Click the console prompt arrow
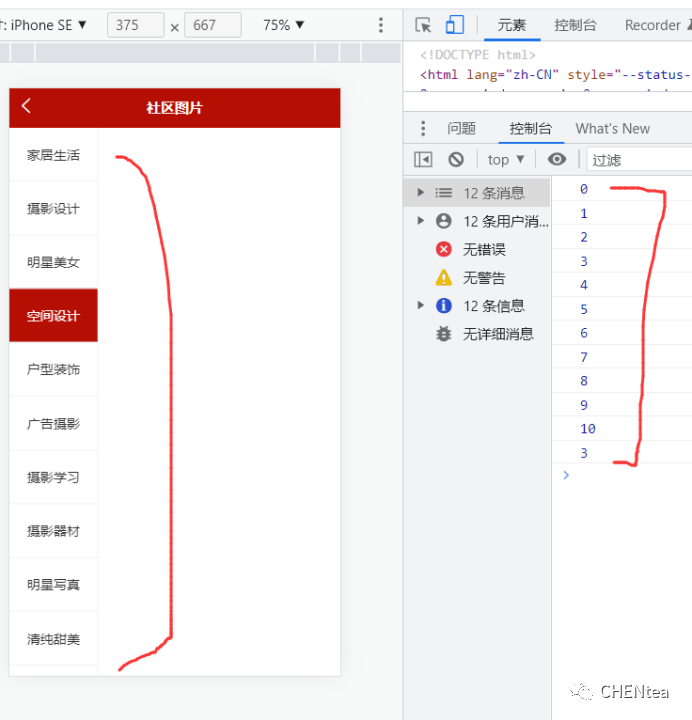692x720 pixels. click(x=566, y=475)
